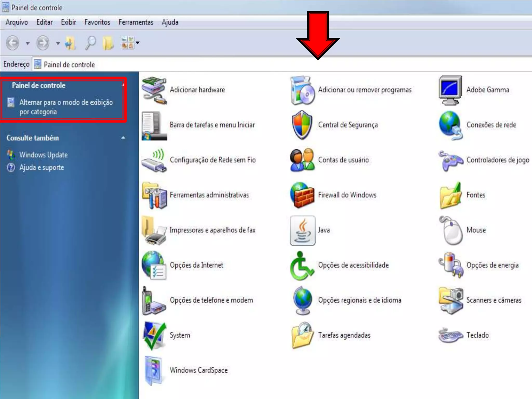Open the Ferramentas menu
This screenshot has width=532, height=399.
click(x=136, y=22)
